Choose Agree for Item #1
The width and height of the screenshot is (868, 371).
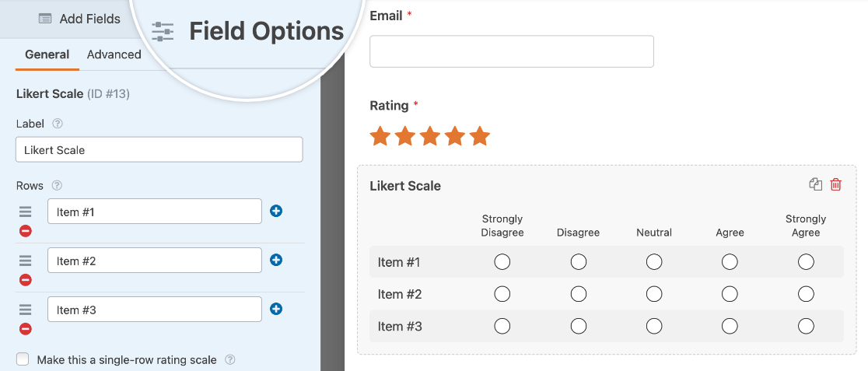coord(730,262)
